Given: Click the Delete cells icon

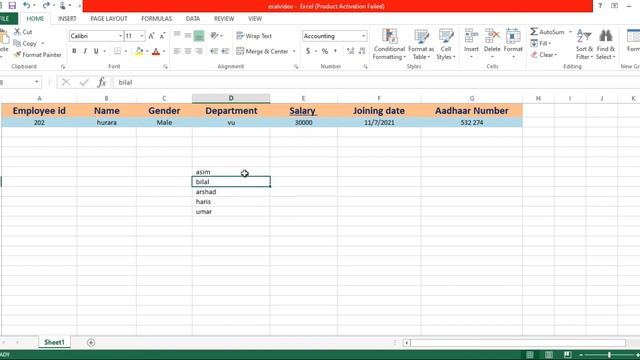Looking at the screenshot, I should point(492,36).
